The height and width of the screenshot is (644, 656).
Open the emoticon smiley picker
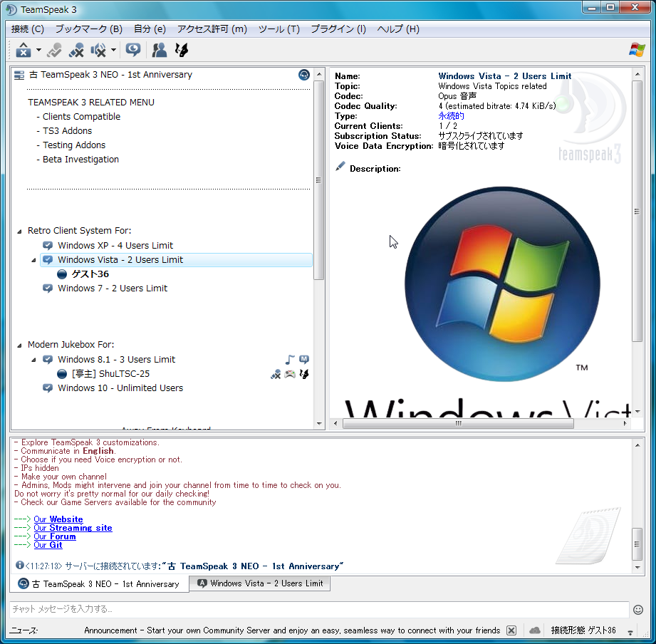[638, 610]
